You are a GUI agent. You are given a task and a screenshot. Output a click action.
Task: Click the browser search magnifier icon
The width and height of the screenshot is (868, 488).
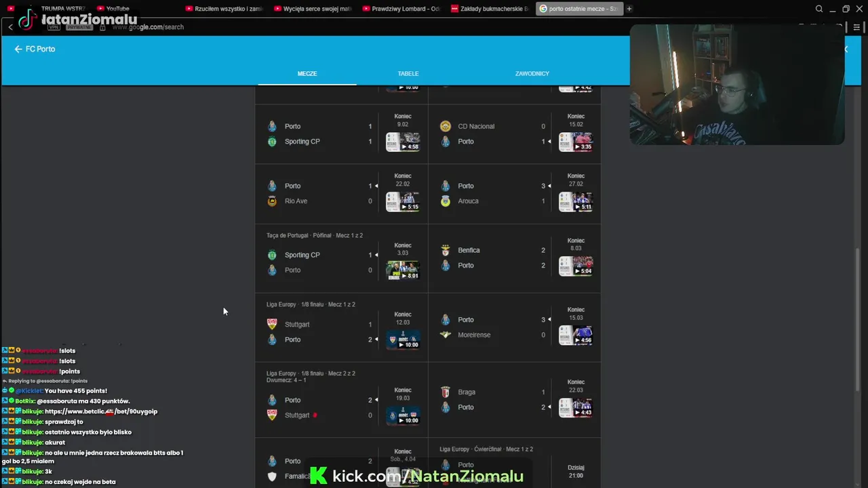[x=819, y=9]
